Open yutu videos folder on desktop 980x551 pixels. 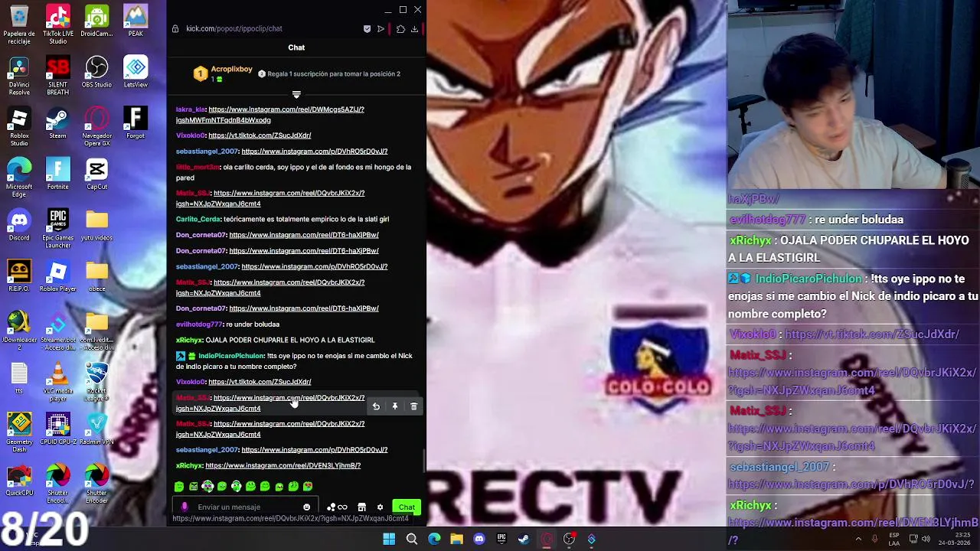[96, 226]
